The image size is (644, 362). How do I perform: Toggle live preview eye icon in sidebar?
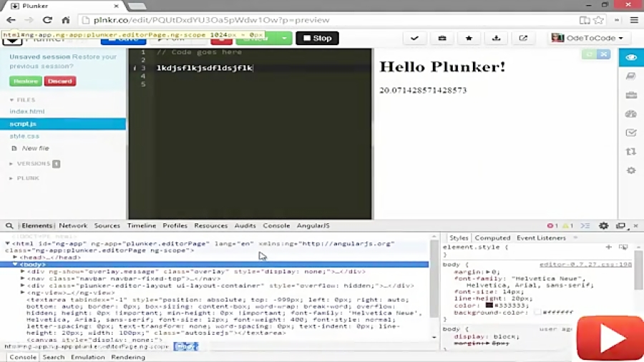coord(631,57)
